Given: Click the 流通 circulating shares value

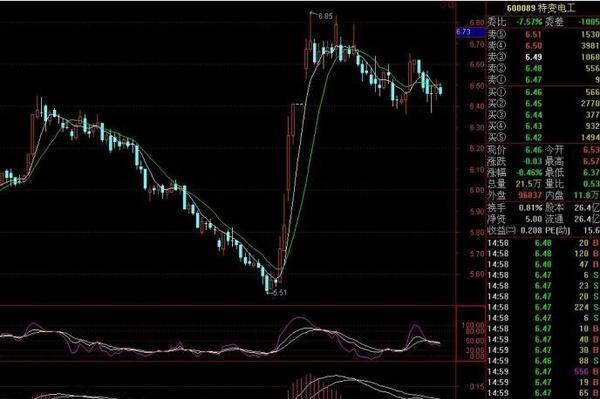Looking at the screenshot, I should (587, 219).
